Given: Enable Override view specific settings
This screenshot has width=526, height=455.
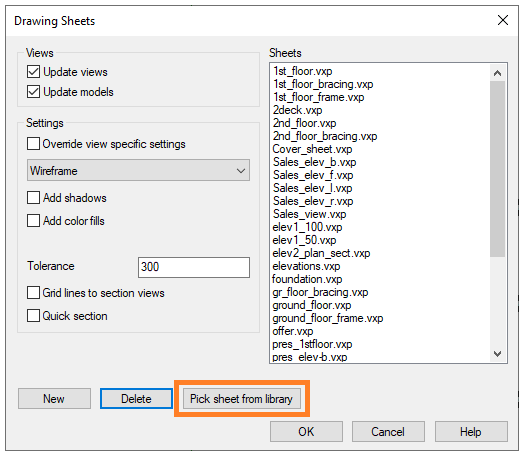Looking at the screenshot, I should (33, 144).
